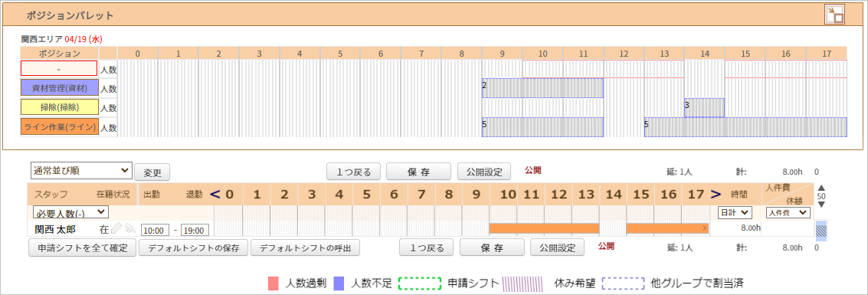Click the up triangle above 50

coord(821,188)
